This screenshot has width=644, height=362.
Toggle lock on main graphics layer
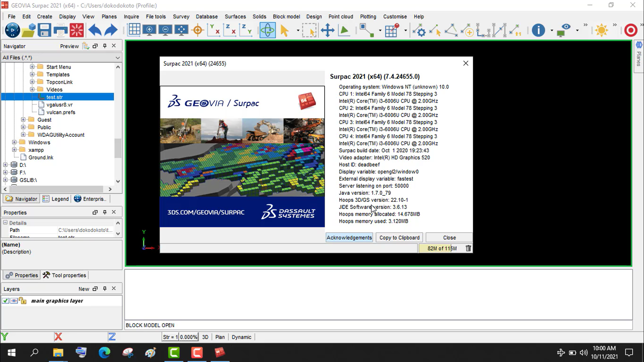[x=22, y=301]
